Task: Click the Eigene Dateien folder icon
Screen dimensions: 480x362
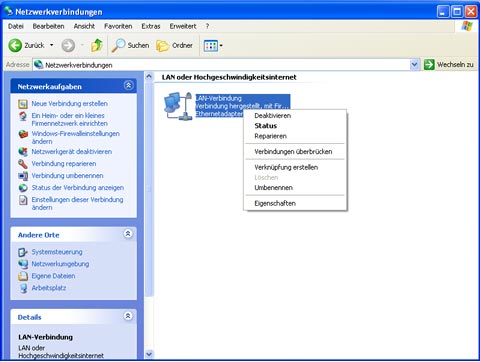Action: [23, 276]
